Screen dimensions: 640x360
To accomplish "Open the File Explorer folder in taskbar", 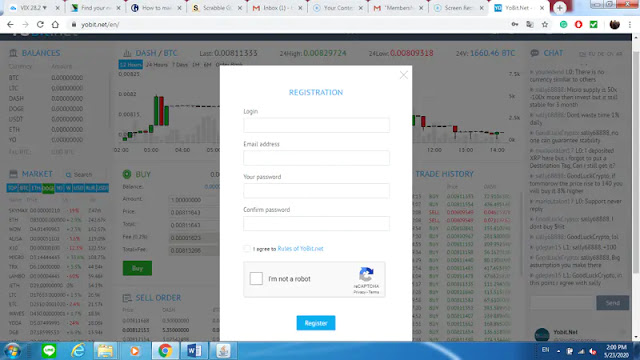I will (105, 351).
